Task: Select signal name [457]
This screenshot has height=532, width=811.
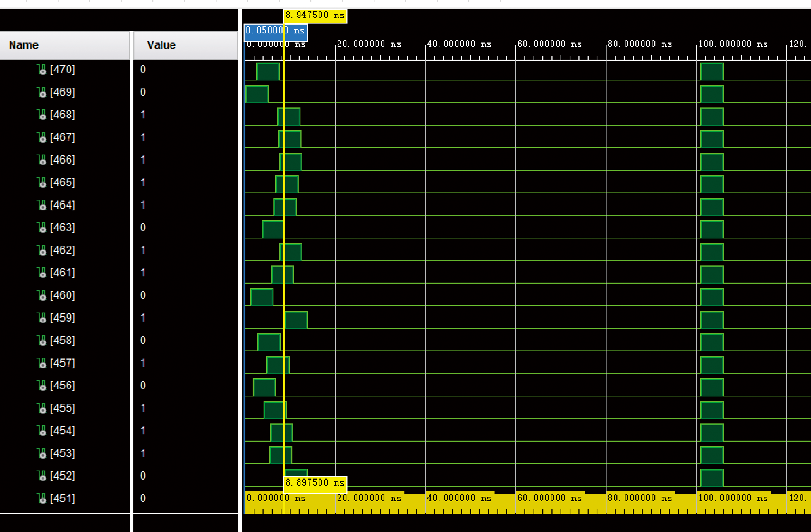Action: (63, 363)
